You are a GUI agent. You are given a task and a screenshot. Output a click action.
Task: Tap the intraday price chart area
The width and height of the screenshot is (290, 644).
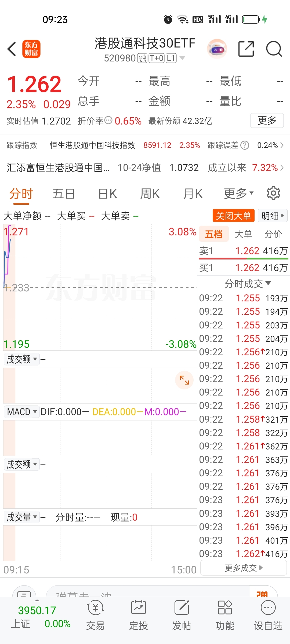click(100, 288)
